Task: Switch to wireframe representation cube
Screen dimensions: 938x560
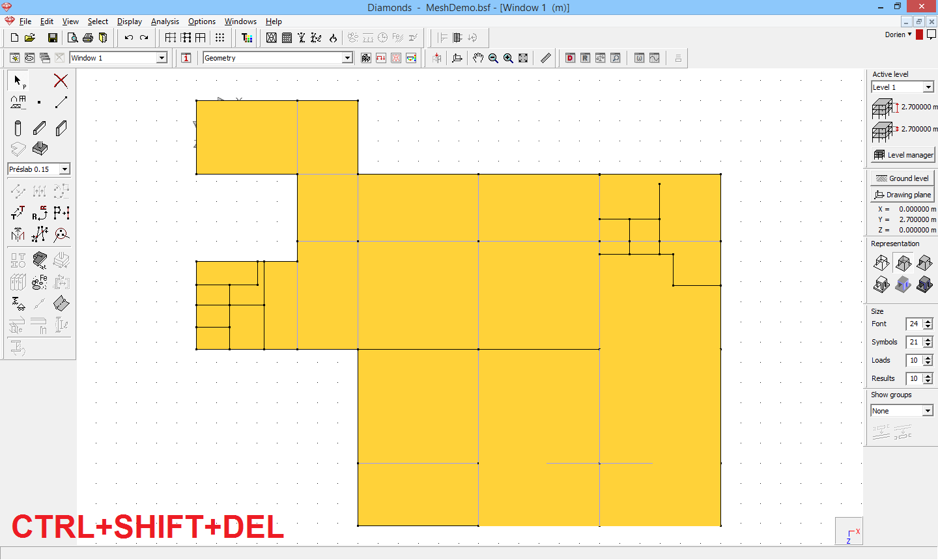Action: 881,263
